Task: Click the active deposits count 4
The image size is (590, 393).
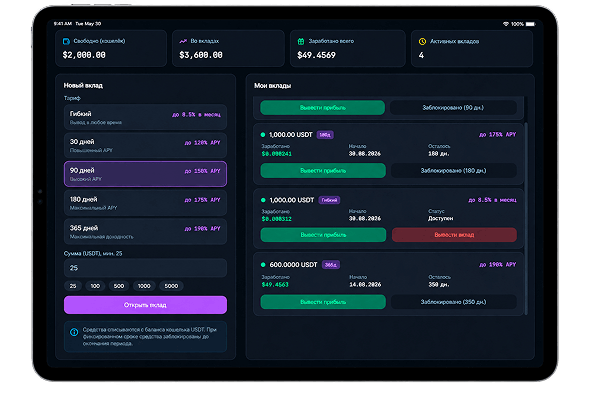Action: 421,55
